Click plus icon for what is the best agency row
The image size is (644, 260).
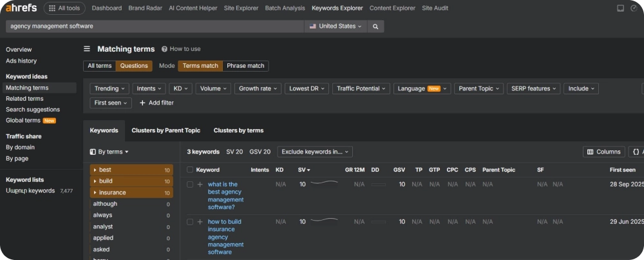point(200,185)
